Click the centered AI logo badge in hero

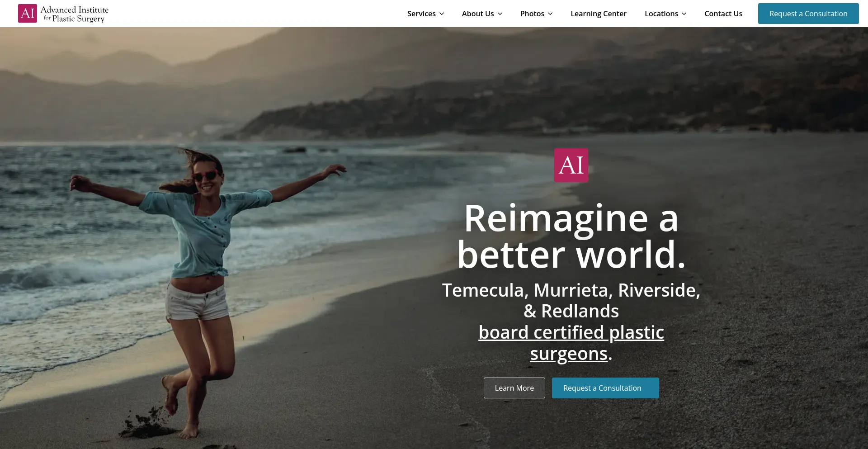[571, 165]
